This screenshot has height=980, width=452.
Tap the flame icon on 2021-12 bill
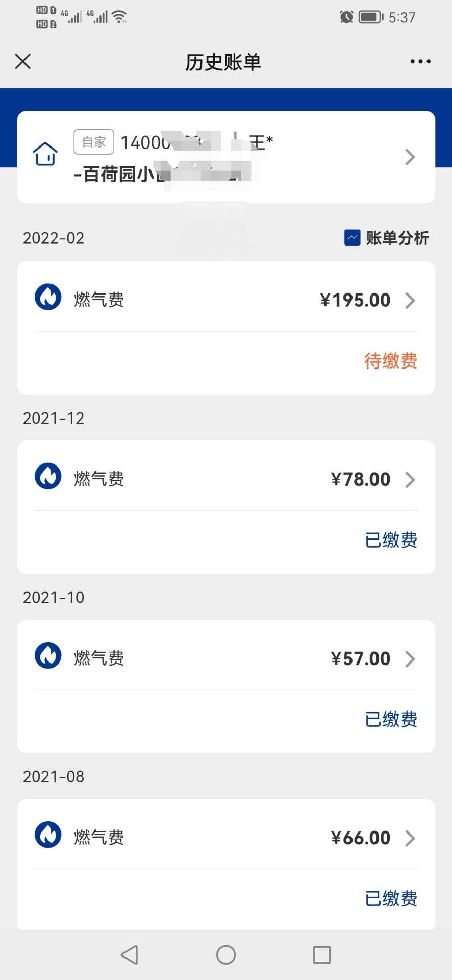[x=48, y=476]
